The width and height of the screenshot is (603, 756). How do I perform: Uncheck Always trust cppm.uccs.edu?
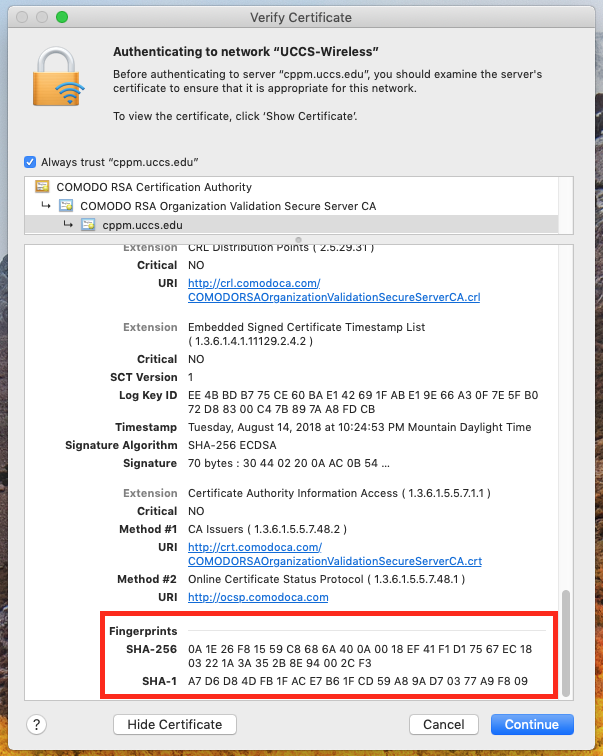(x=30, y=162)
